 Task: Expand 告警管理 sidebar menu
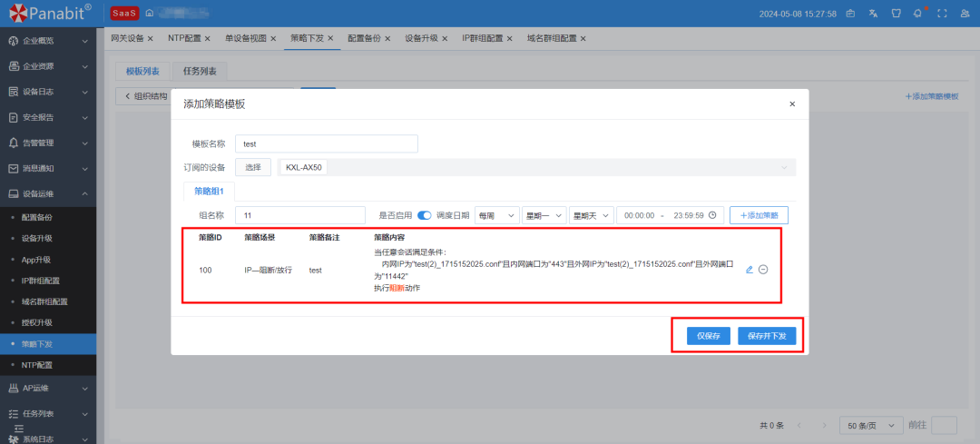(x=48, y=143)
